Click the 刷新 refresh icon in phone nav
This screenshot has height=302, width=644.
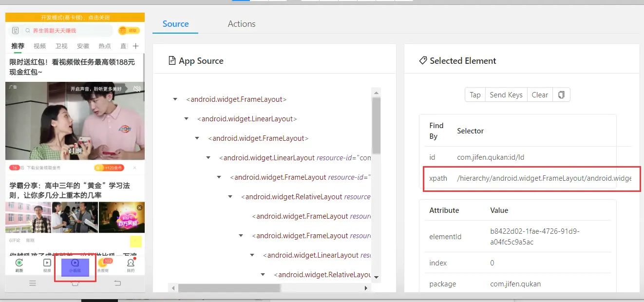19,264
